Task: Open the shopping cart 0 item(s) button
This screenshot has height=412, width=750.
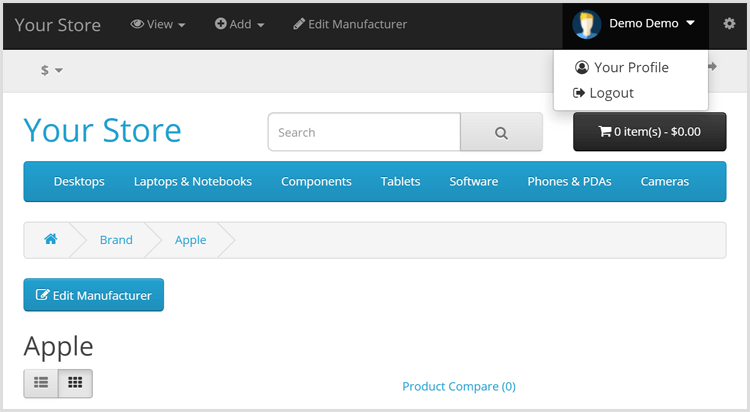Action: coord(650,132)
